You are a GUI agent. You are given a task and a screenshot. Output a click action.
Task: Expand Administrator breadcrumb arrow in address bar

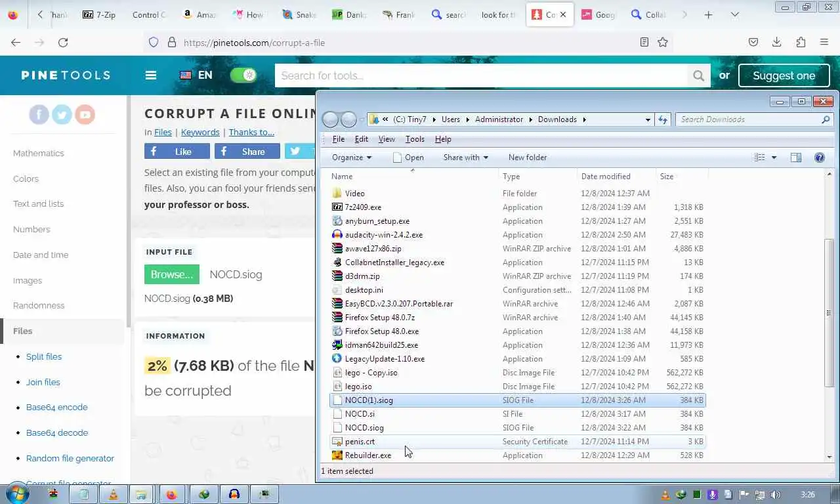point(530,119)
